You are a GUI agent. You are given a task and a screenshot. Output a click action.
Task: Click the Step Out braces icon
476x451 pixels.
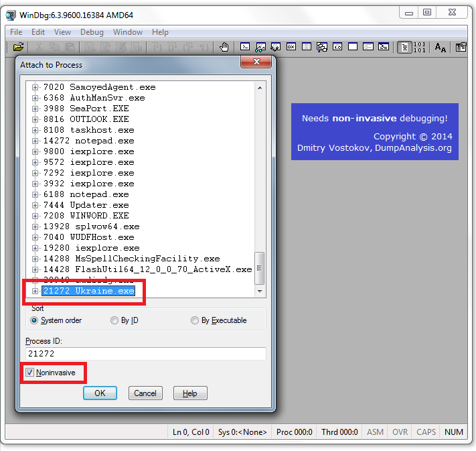[188, 47]
